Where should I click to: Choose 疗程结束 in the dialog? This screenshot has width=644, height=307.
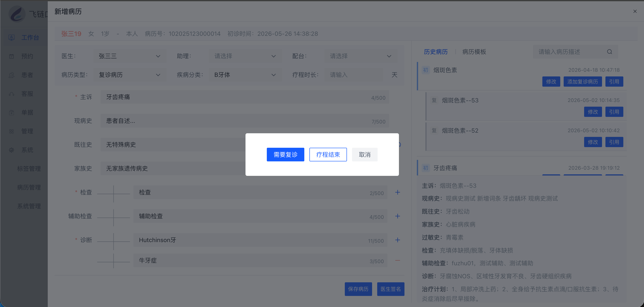coord(328,155)
